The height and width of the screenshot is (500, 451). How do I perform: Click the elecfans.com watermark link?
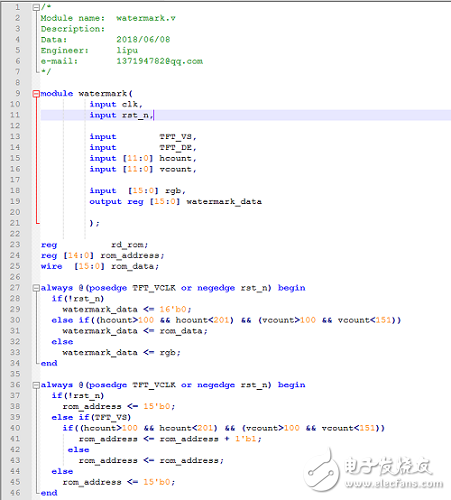(394, 484)
